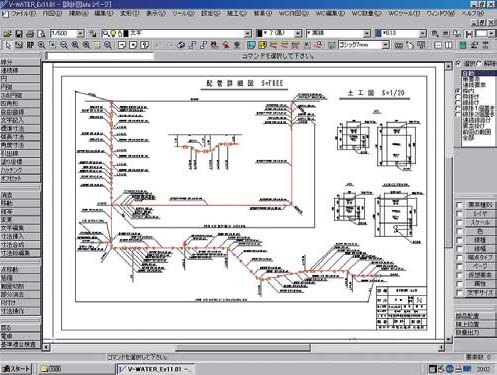Image resolution: width=497 pixels, height=375 pixels.
Task: Click the red pipe symbol icon
Action: pos(226,45)
